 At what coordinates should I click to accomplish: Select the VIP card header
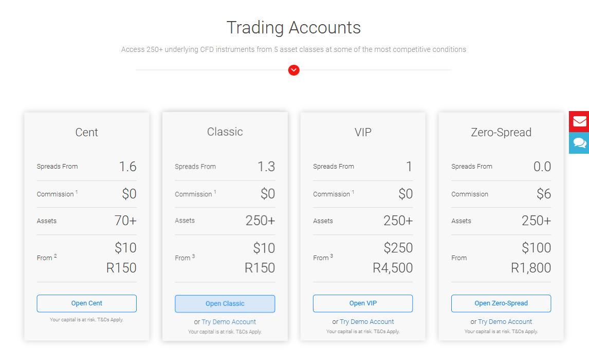click(x=362, y=132)
